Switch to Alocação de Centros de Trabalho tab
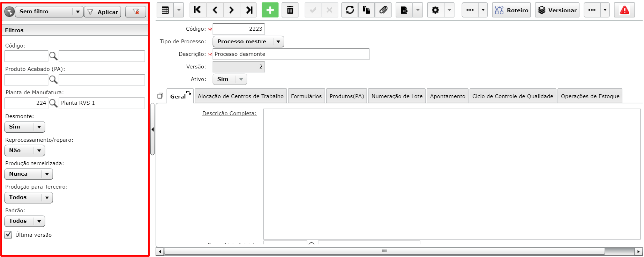The width and height of the screenshot is (644, 257). (x=241, y=96)
